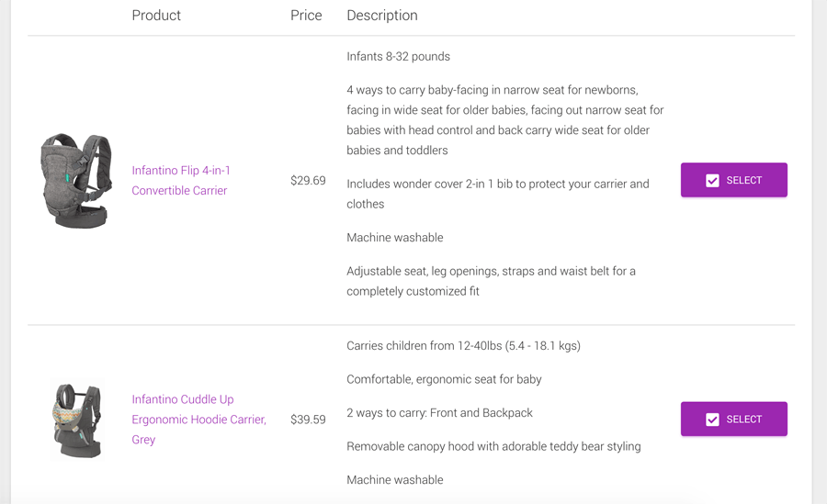
Task: Click "Removable canopy hood" description line
Action: (x=493, y=446)
